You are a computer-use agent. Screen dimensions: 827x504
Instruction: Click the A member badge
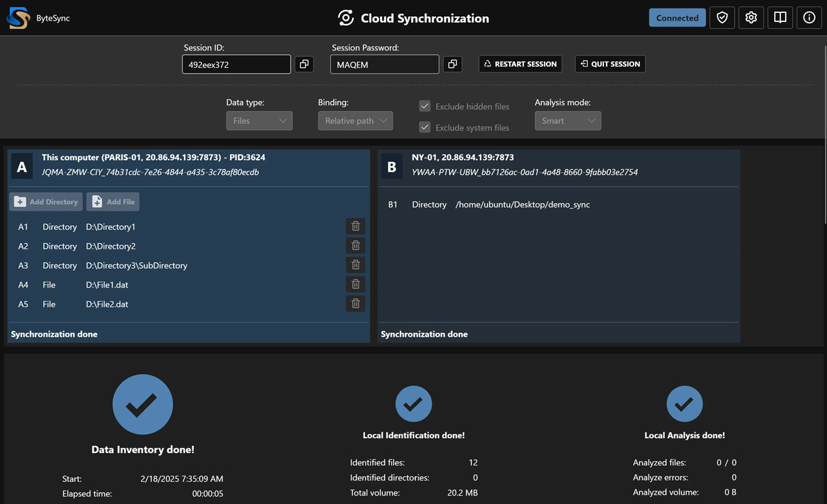pyautogui.click(x=22, y=167)
